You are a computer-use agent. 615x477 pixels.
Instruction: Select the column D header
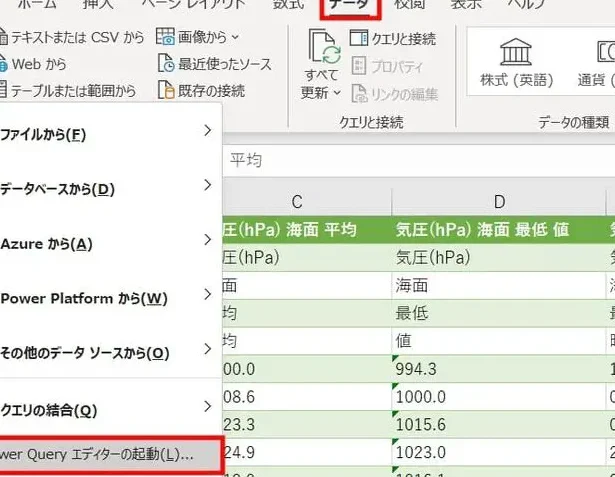[499, 202]
